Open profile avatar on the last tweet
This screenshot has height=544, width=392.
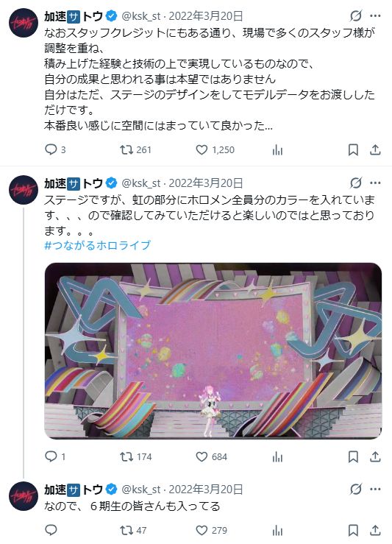24,496
